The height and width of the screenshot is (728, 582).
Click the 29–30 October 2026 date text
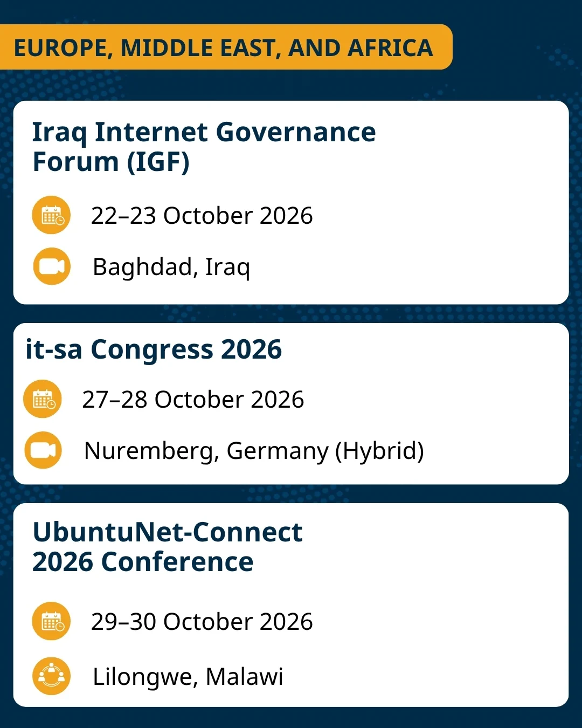pos(202,622)
